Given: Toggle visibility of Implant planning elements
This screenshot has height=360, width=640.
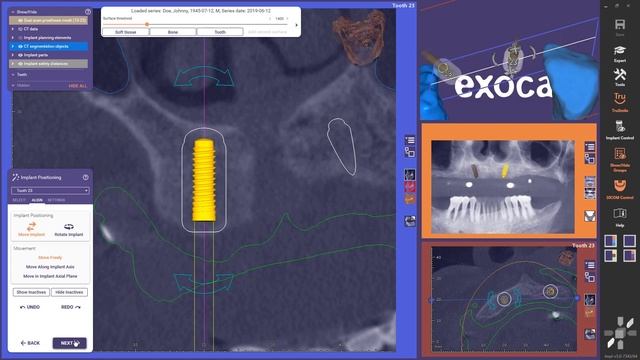Looking at the screenshot, I should point(20,38).
